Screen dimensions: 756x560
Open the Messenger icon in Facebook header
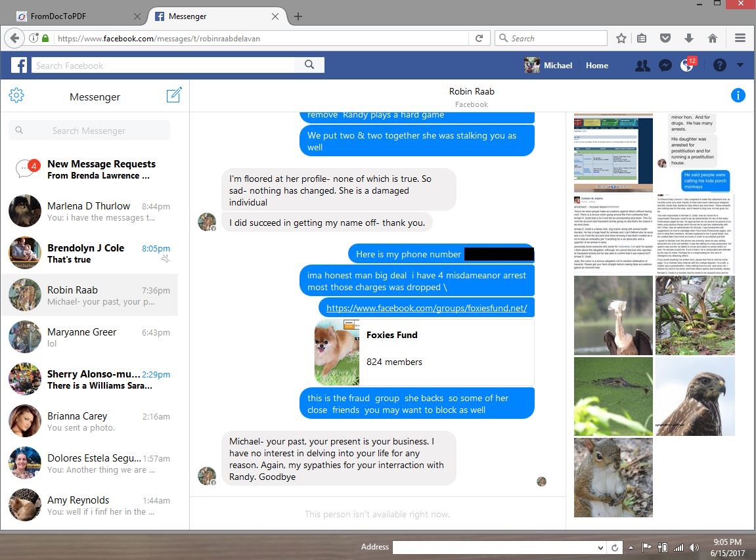[x=665, y=66]
